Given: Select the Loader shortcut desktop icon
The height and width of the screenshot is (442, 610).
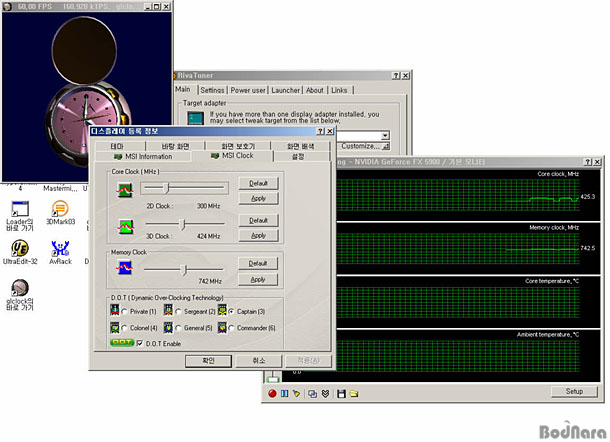Looking at the screenshot, I should click(20, 216).
